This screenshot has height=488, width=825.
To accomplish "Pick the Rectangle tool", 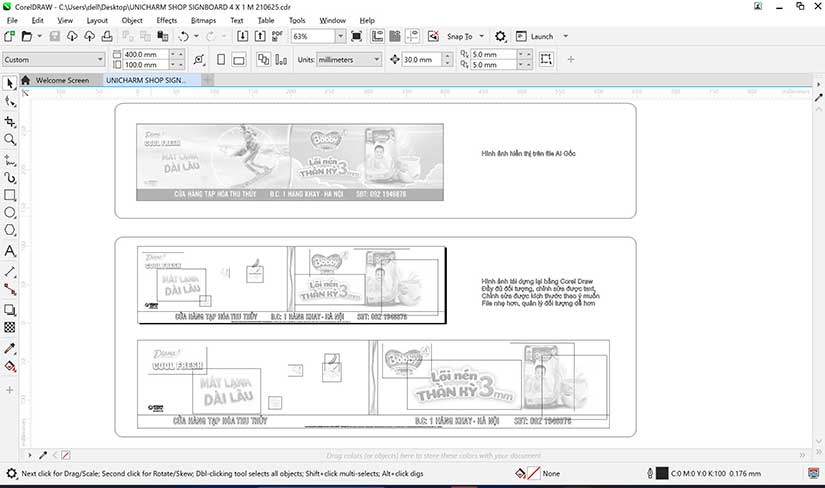I will [10, 195].
